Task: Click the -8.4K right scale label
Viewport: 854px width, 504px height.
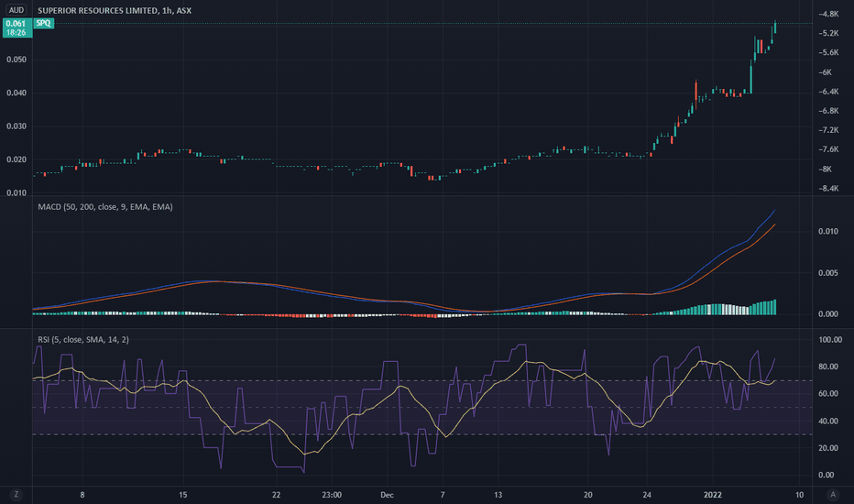Action: coord(828,189)
